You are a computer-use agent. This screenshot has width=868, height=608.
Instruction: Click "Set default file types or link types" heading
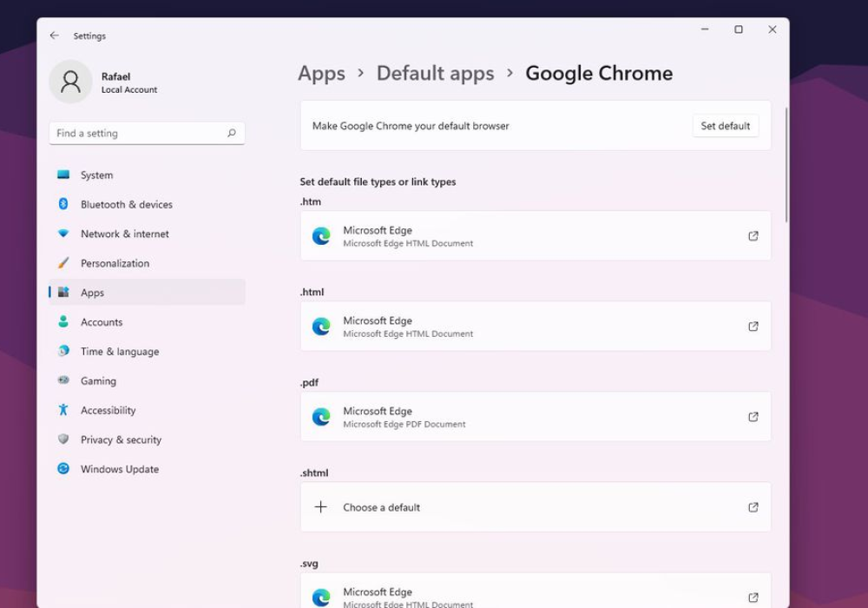click(378, 182)
